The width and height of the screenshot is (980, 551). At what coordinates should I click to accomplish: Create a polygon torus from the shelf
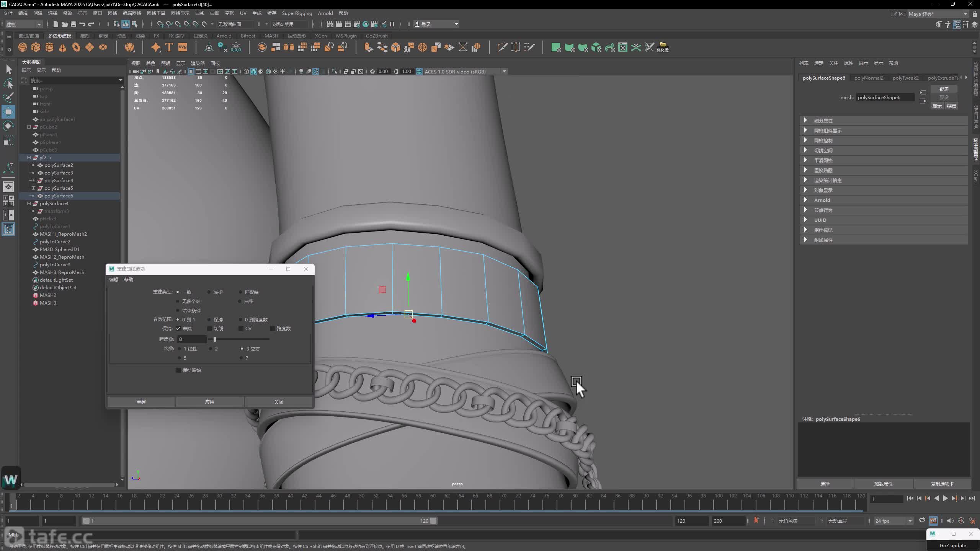tap(76, 47)
